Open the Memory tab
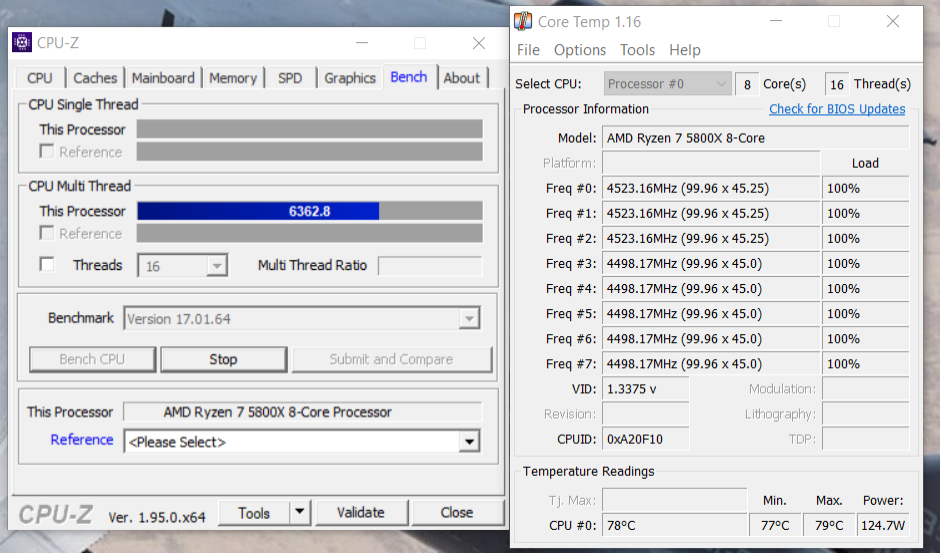The width and height of the screenshot is (940, 553). pyautogui.click(x=233, y=78)
